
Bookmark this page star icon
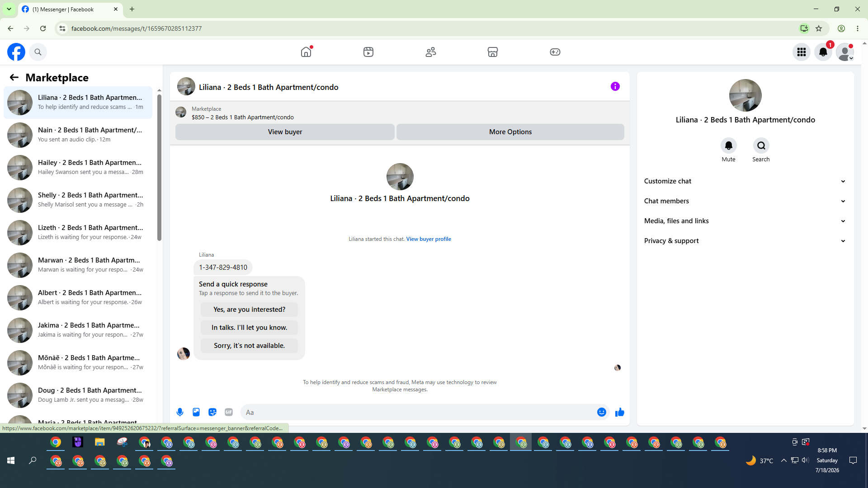click(819, 28)
